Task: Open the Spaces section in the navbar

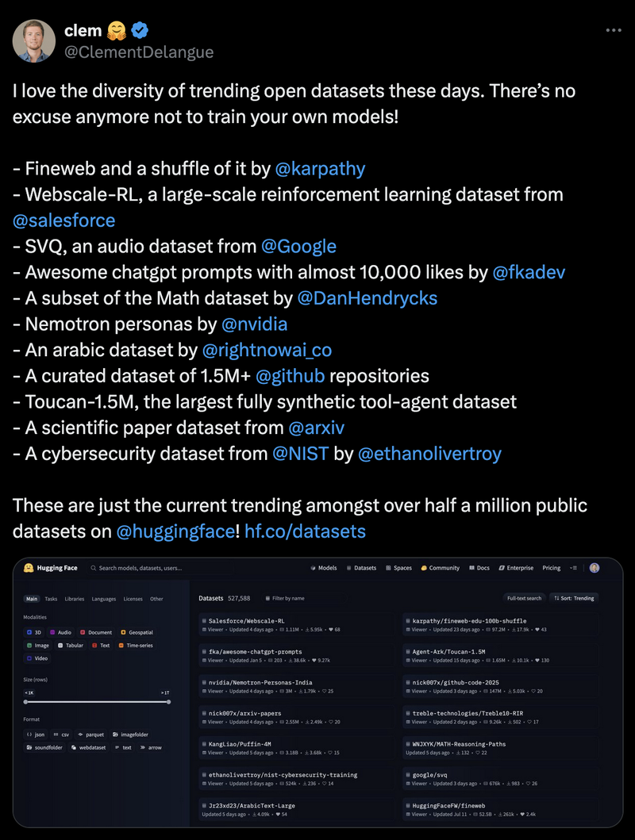Action: coord(400,568)
